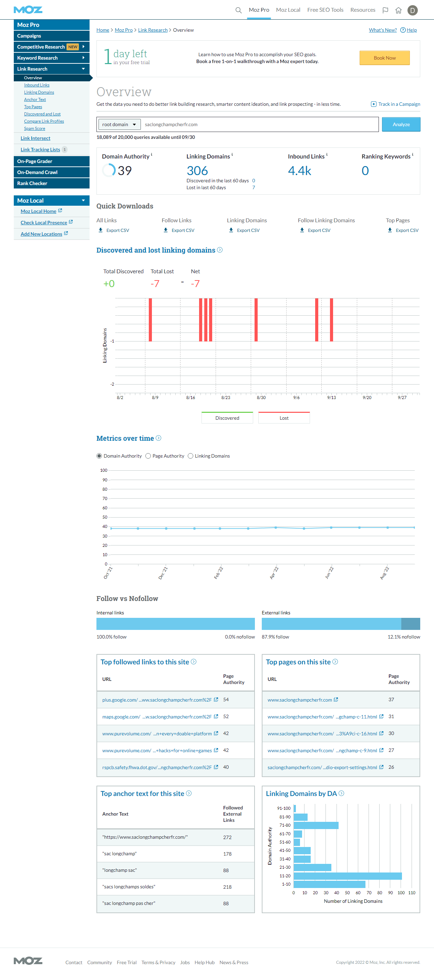This screenshot has height=980, width=434.
Task: Open info arrow for Discovered and lost domains
Action: tap(219, 250)
